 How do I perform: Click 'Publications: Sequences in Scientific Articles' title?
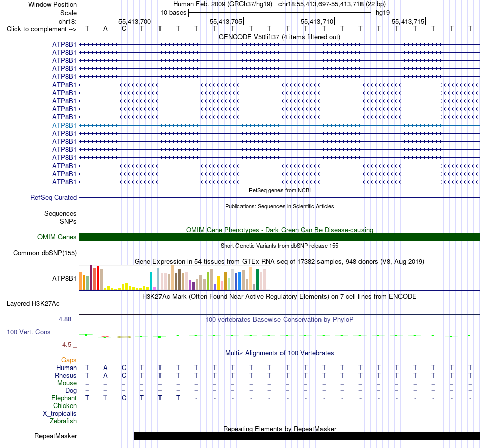279,206
